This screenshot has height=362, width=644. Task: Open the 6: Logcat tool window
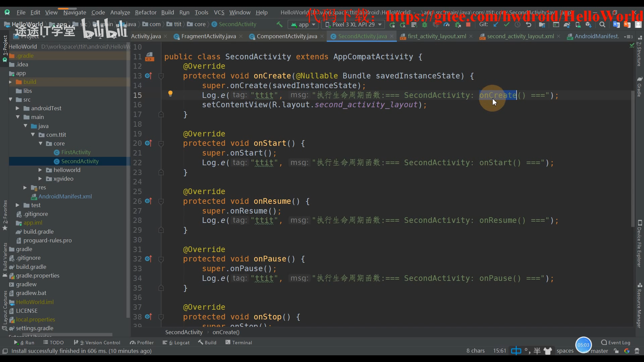[x=176, y=343]
